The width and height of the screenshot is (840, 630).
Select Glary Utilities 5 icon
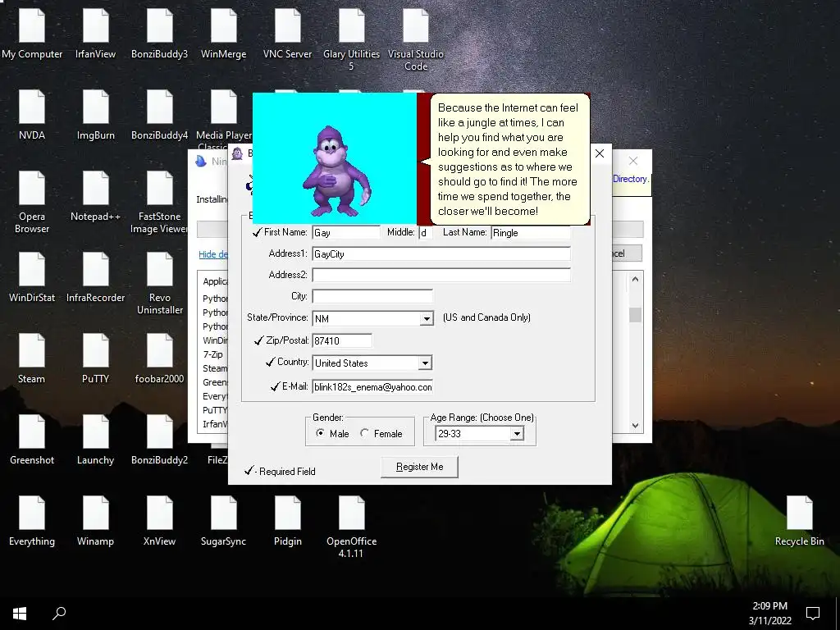click(351, 40)
